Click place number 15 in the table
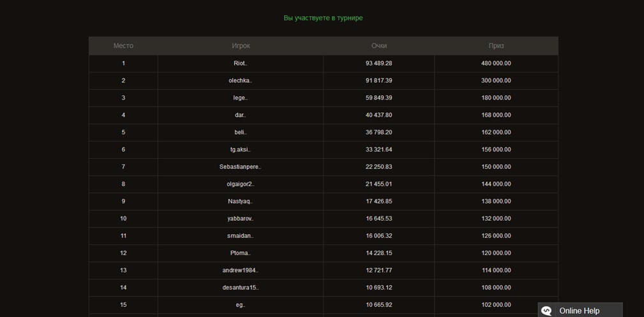 (123, 304)
